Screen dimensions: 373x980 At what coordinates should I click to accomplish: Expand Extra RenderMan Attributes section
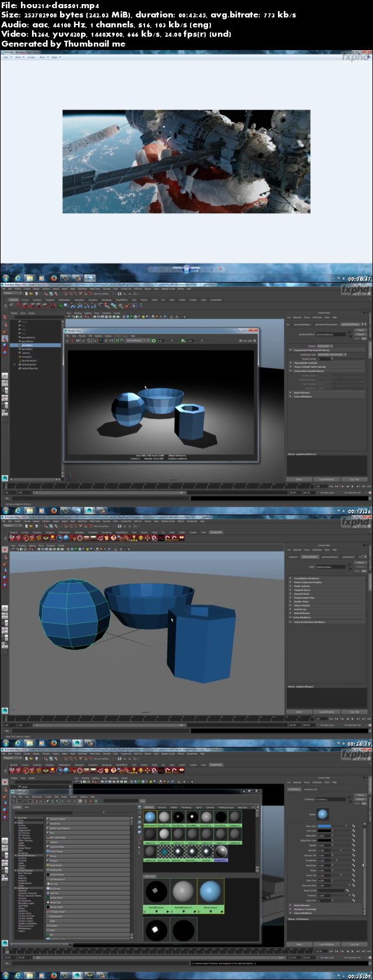point(327,622)
